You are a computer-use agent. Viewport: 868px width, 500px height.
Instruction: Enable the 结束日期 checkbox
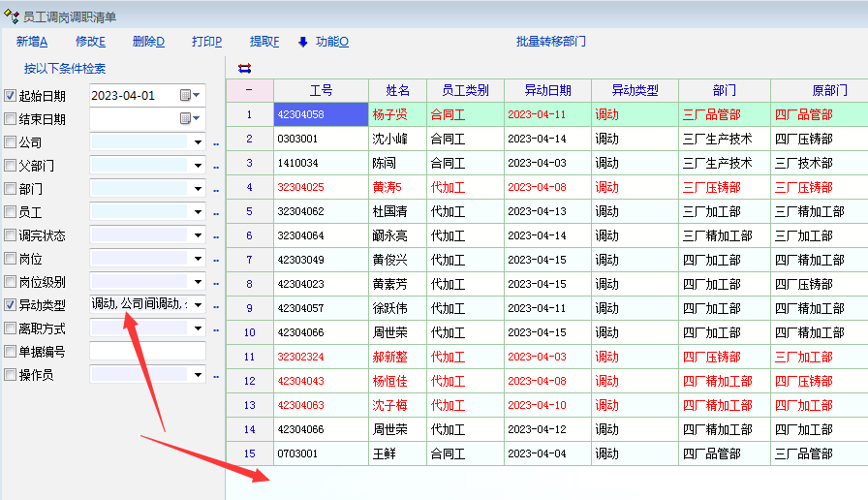coord(11,119)
